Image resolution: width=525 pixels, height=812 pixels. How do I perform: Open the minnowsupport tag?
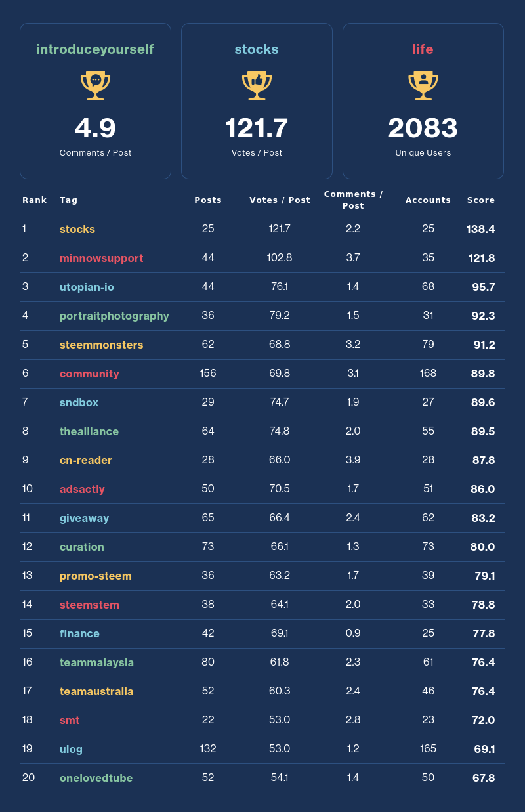coord(101,258)
